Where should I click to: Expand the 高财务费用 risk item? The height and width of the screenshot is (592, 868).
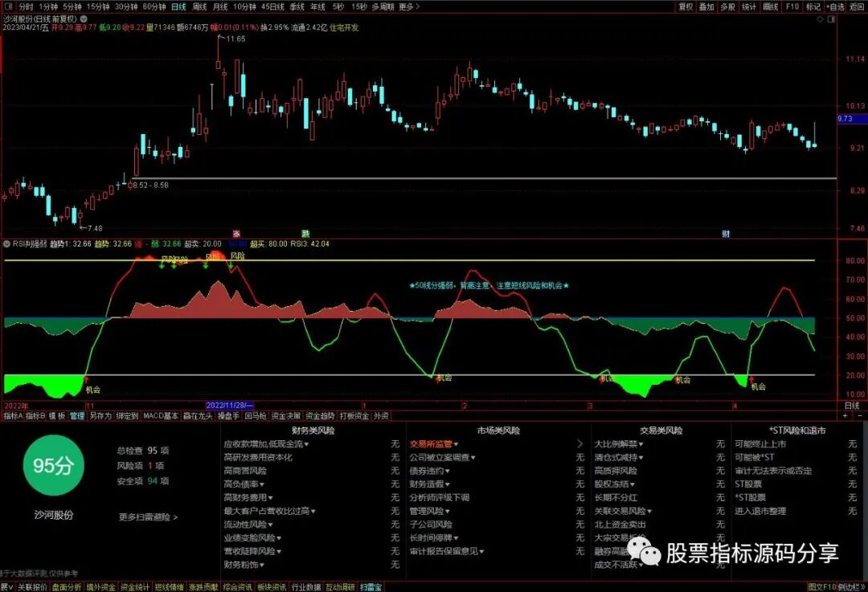(x=248, y=497)
